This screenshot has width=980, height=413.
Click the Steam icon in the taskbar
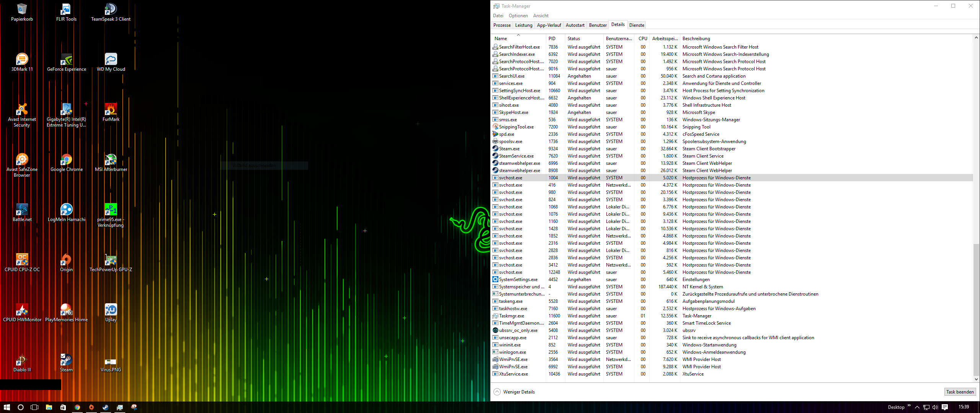point(105,407)
